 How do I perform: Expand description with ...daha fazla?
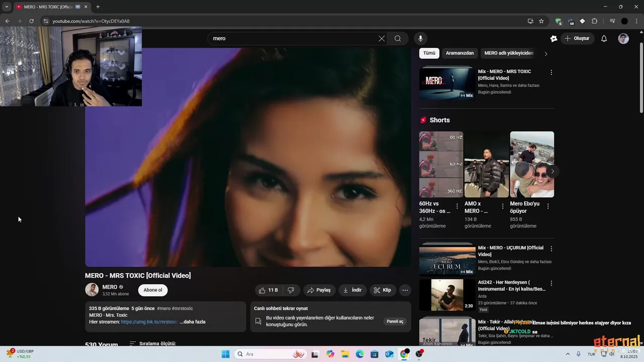click(192, 322)
